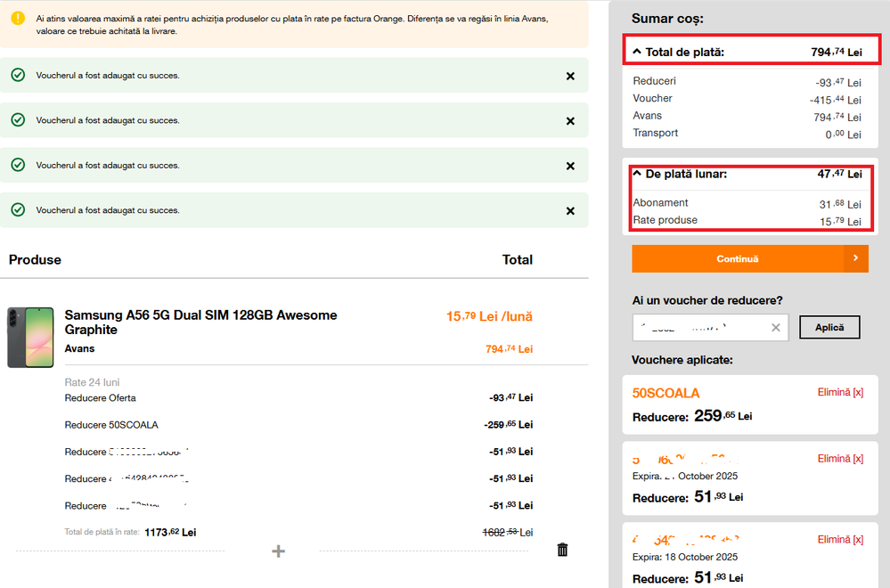Collapse the Total de plată section
Image resolution: width=890 pixels, height=588 pixels.
(x=637, y=52)
